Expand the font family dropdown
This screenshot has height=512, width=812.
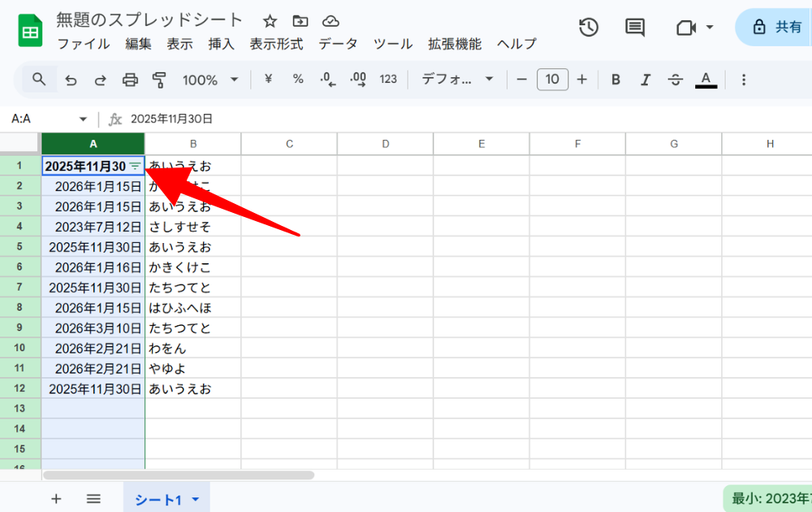point(457,80)
